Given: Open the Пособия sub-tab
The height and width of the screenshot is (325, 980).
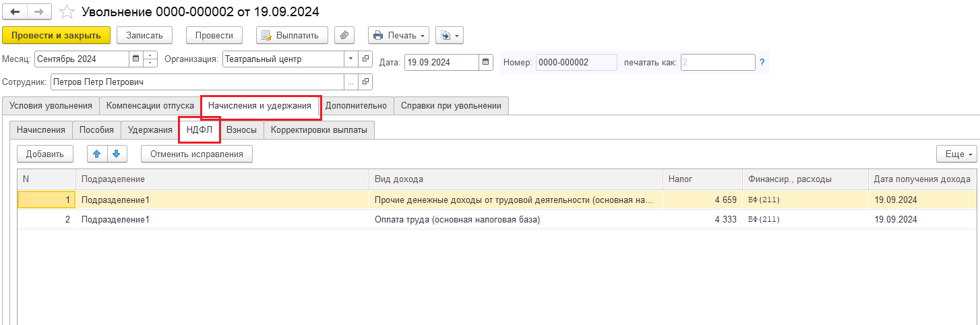Looking at the screenshot, I should coord(96,130).
